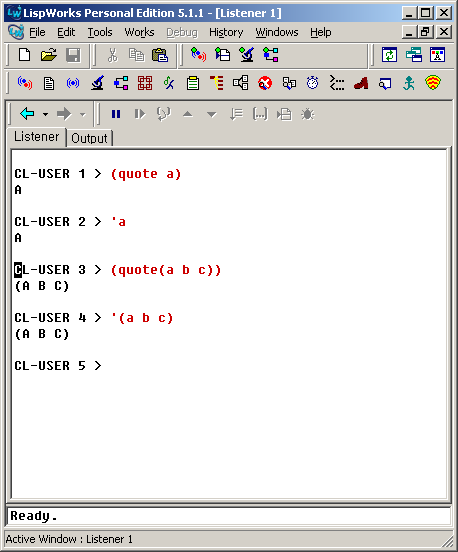
Task: Open the Edit menu
Action: (x=66, y=32)
